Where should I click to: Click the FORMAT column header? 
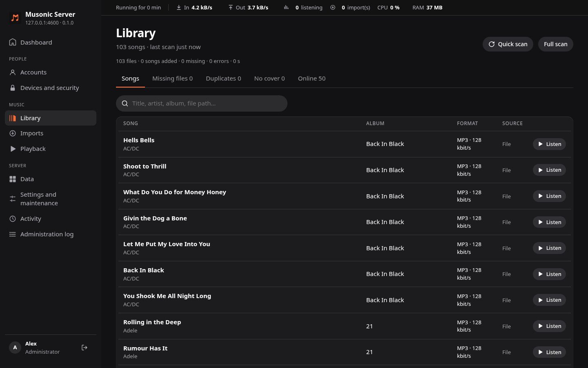coord(468,123)
